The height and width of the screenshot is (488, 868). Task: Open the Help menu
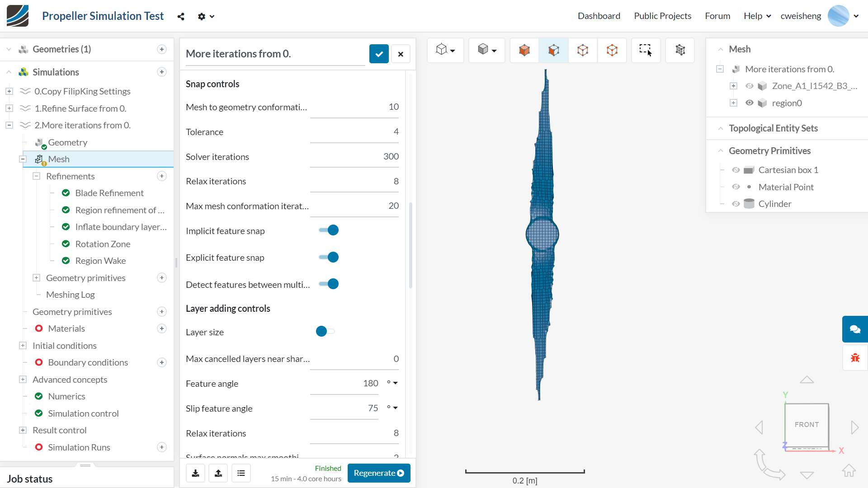click(757, 16)
